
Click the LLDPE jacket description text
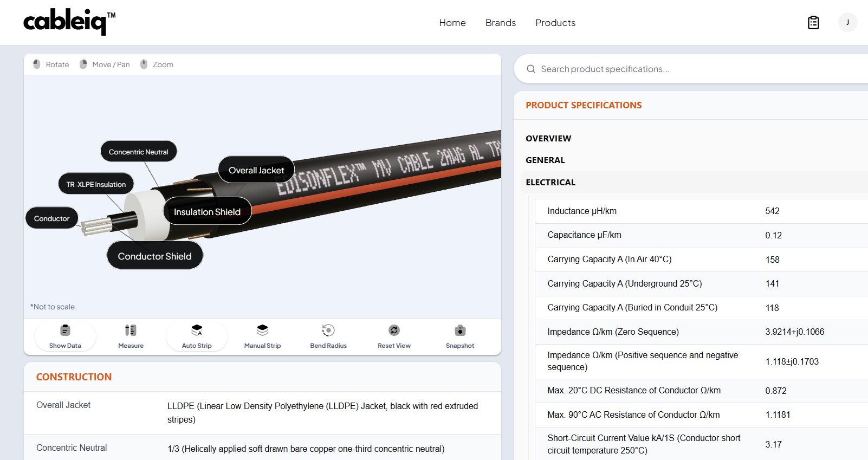pos(322,412)
